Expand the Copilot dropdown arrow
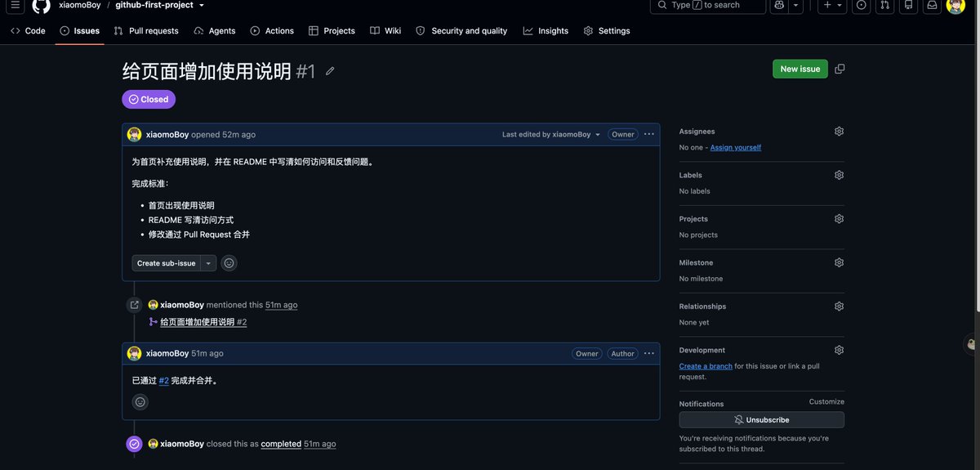 (796, 5)
